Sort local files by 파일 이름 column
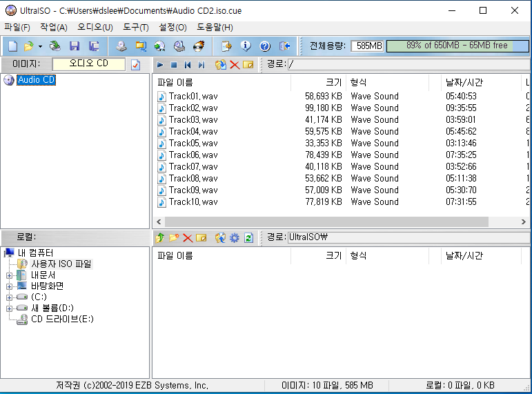Screen dimensions: 532x394 click(222, 255)
